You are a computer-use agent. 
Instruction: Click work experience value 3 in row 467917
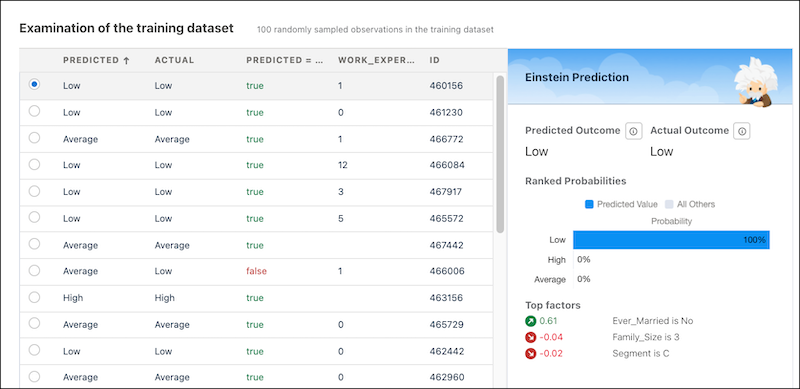[340, 192]
